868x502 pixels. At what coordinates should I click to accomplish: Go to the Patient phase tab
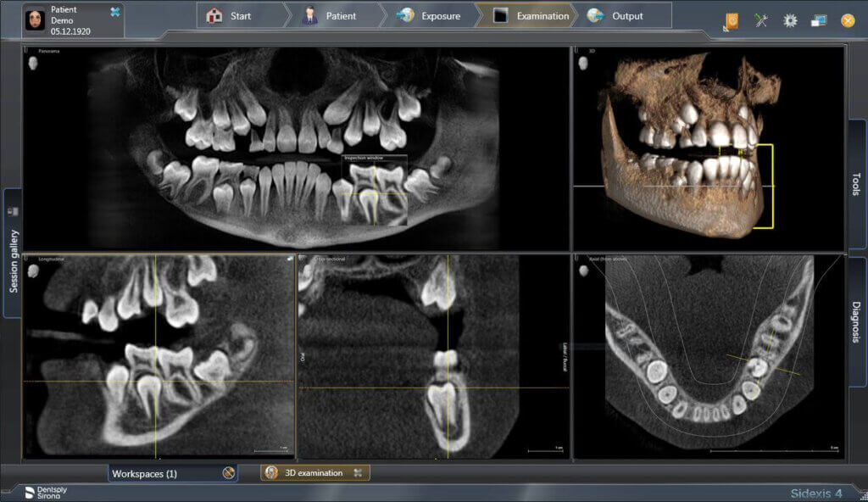(335, 15)
